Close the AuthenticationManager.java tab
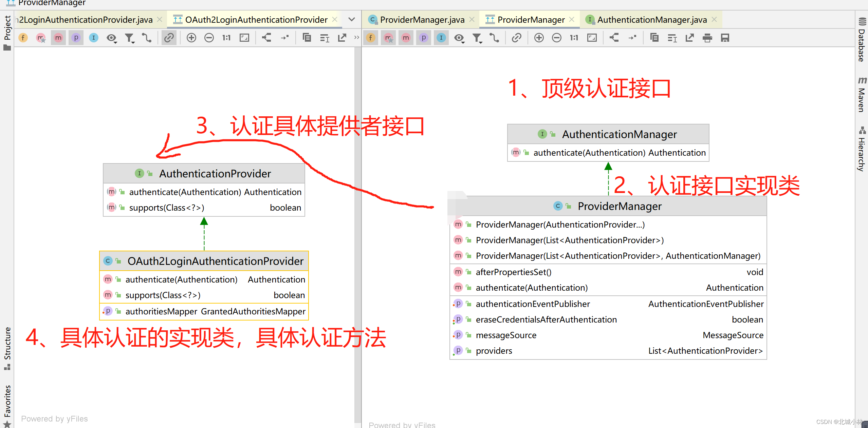 [x=714, y=20]
